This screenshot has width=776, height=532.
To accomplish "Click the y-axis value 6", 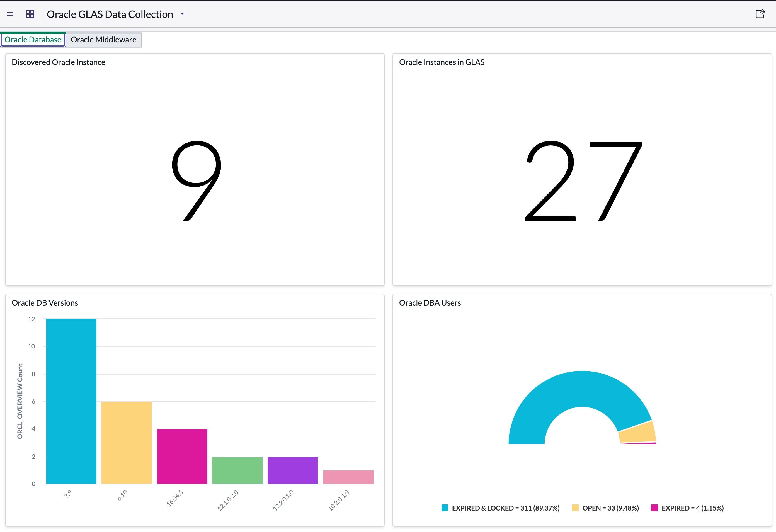I will pyautogui.click(x=33, y=401).
